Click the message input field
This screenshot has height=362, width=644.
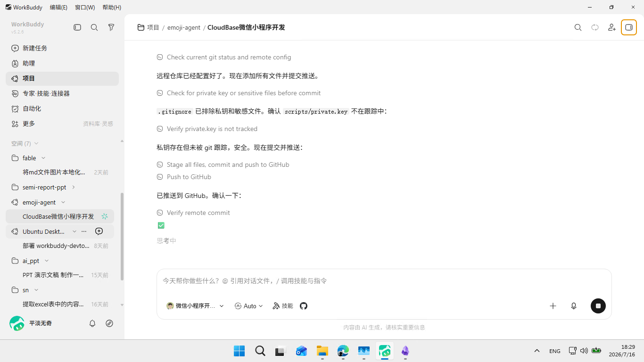pyautogui.click(x=384, y=281)
